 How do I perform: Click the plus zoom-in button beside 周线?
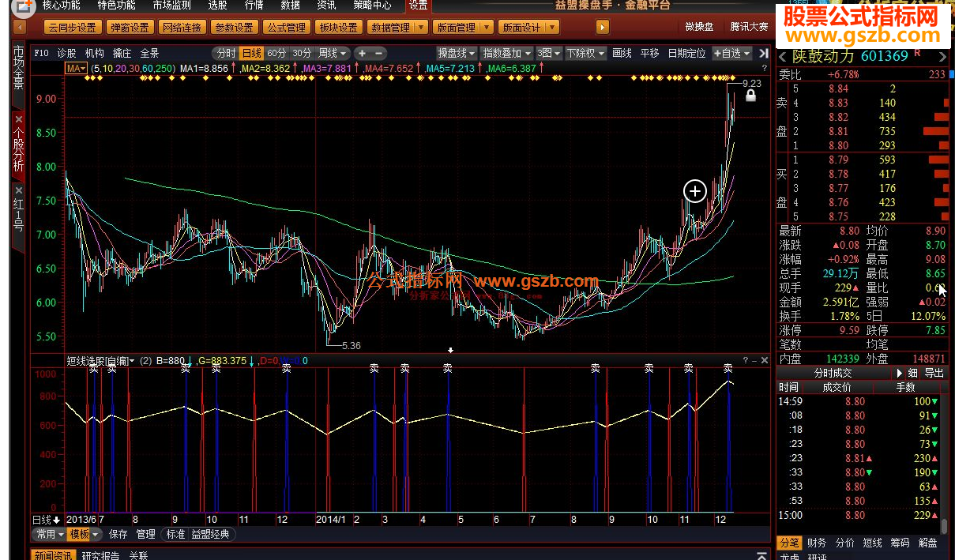pyautogui.click(x=363, y=53)
